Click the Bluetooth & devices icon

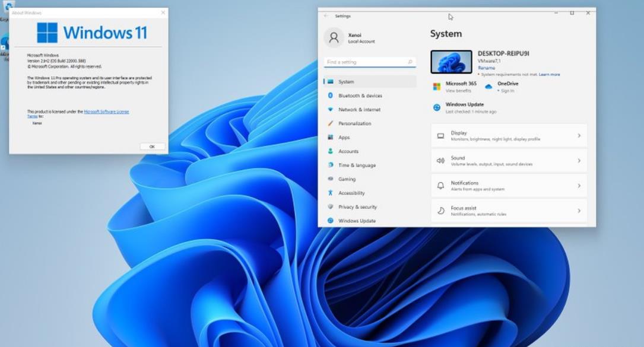coord(331,95)
